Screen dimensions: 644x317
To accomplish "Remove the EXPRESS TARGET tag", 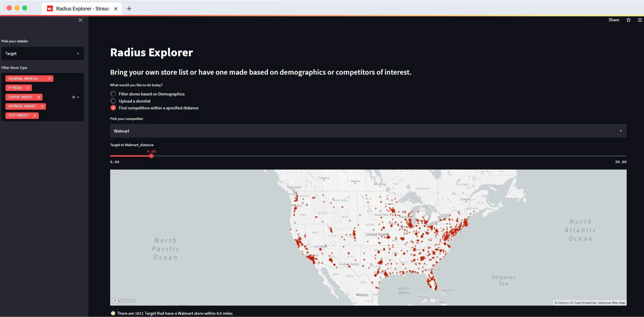I will point(42,106).
